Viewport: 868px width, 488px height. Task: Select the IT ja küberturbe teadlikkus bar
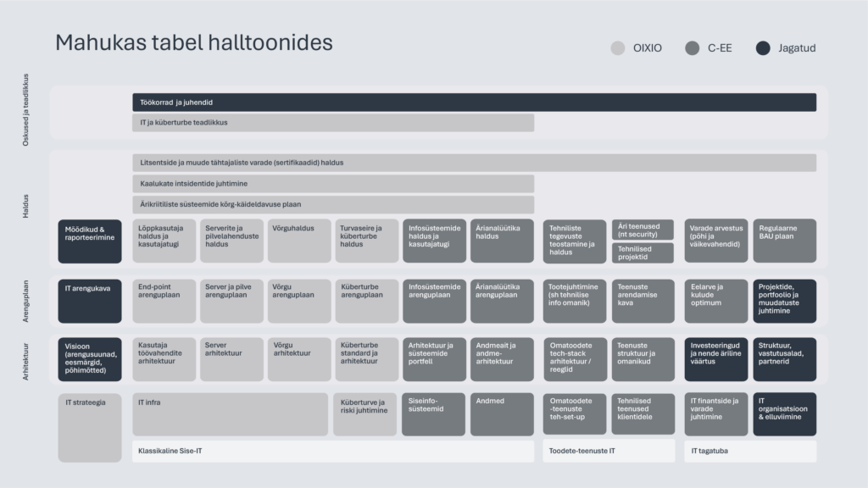click(333, 123)
